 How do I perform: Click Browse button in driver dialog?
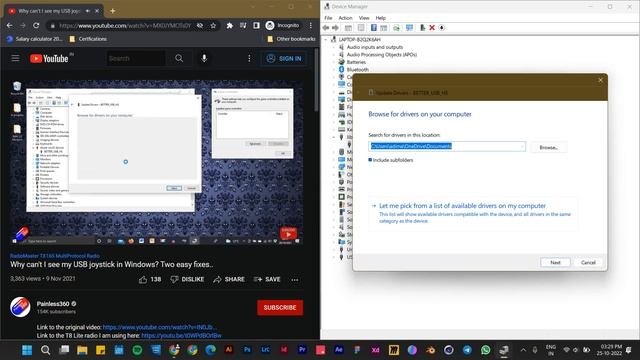[x=549, y=147]
